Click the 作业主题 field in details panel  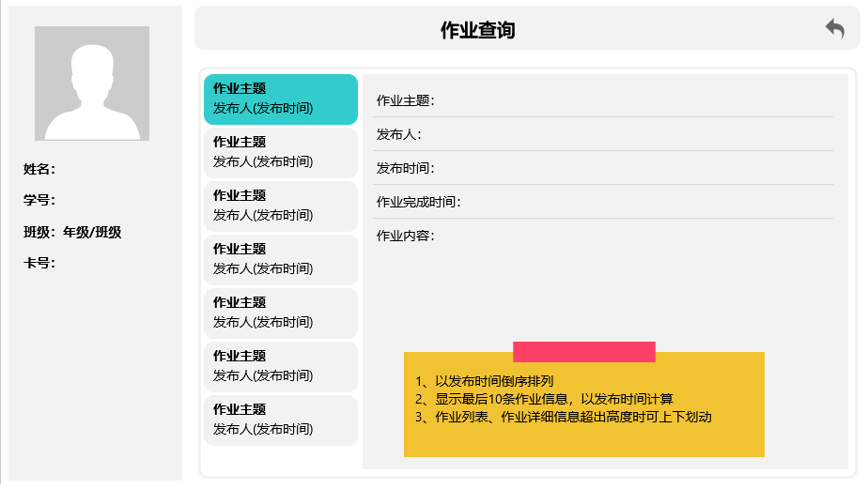click(601, 100)
